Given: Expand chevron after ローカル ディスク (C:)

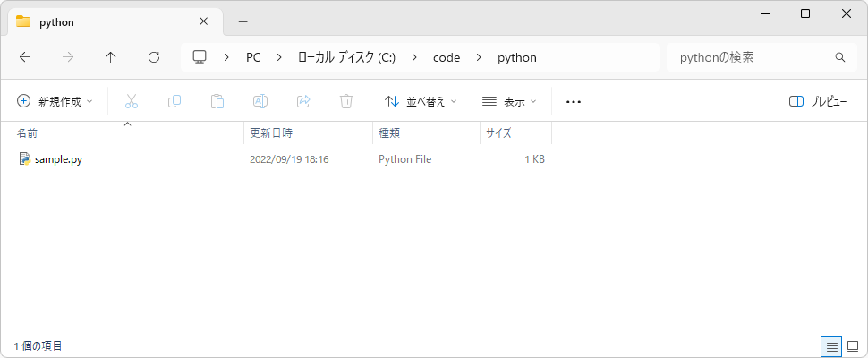Looking at the screenshot, I should (414, 57).
